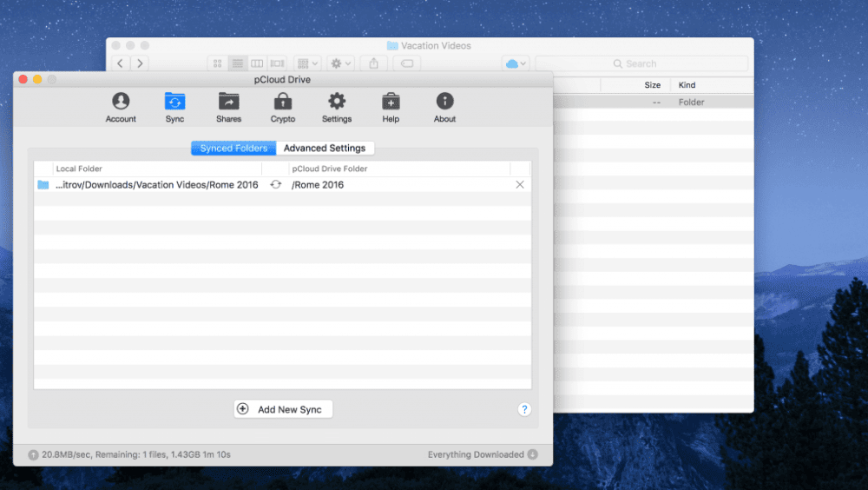Select the /Rome 2016 pCloud Drive folder cell
Viewport: 868px width, 490px height.
tap(318, 184)
